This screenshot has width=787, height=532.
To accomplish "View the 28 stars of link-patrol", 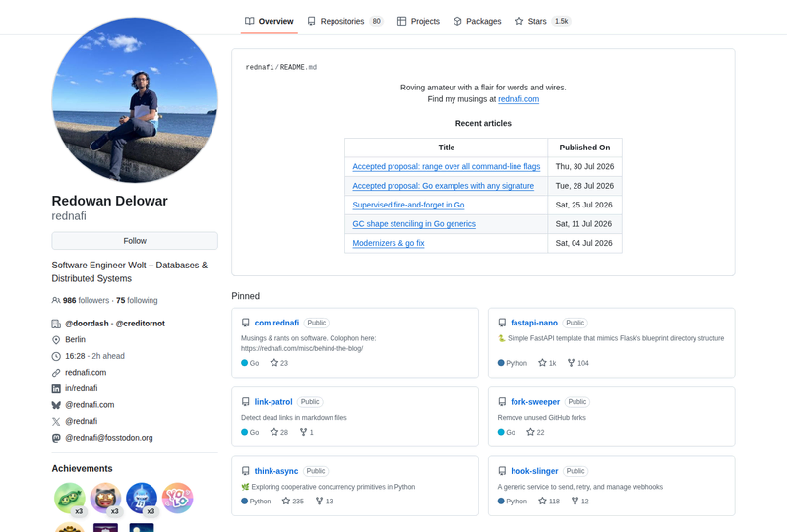I will (279, 432).
